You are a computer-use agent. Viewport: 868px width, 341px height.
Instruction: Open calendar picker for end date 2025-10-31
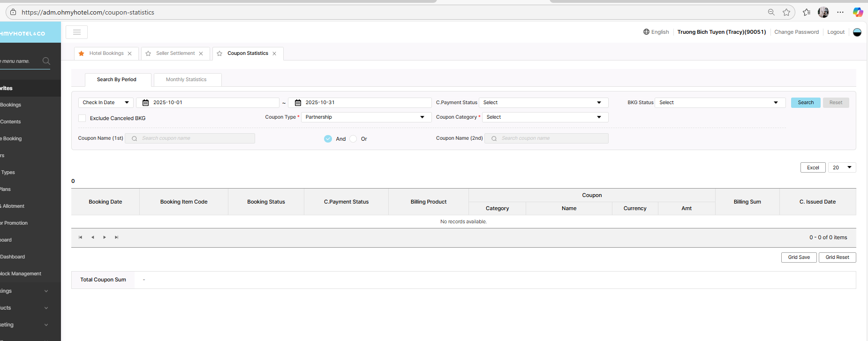298,103
